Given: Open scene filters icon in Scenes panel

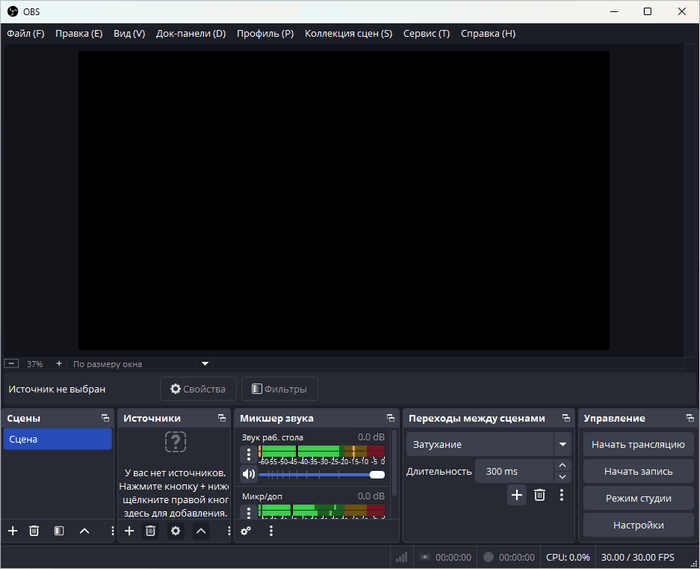Looking at the screenshot, I should point(59,531).
